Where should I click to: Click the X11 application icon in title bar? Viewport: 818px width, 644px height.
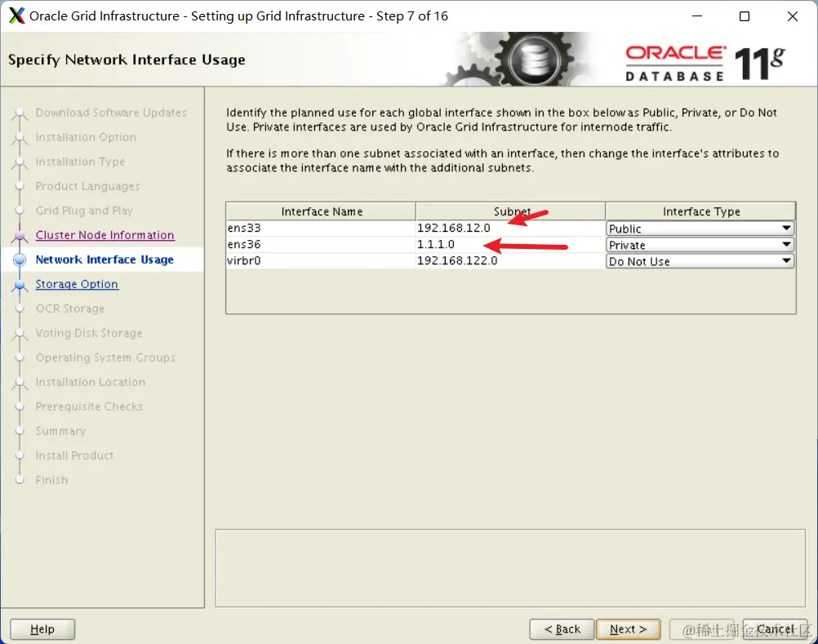[x=16, y=16]
